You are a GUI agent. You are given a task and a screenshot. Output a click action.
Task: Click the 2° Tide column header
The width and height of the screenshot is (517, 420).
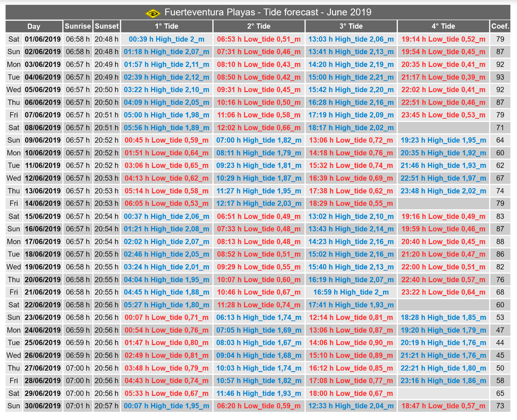coord(259,26)
